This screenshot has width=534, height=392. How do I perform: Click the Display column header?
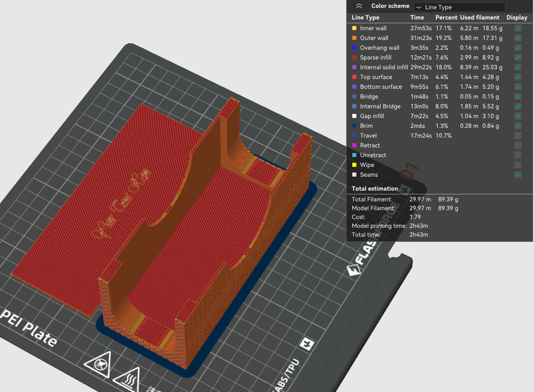click(517, 17)
